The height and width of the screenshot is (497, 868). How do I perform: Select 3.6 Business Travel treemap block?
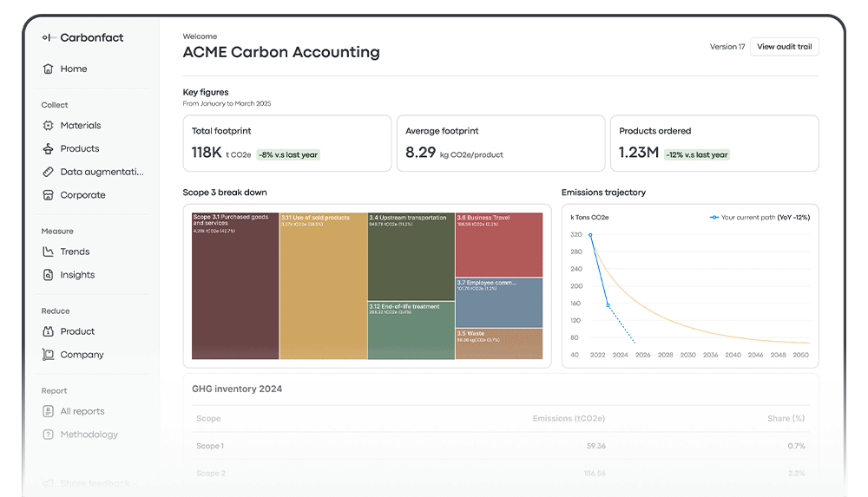tap(499, 245)
